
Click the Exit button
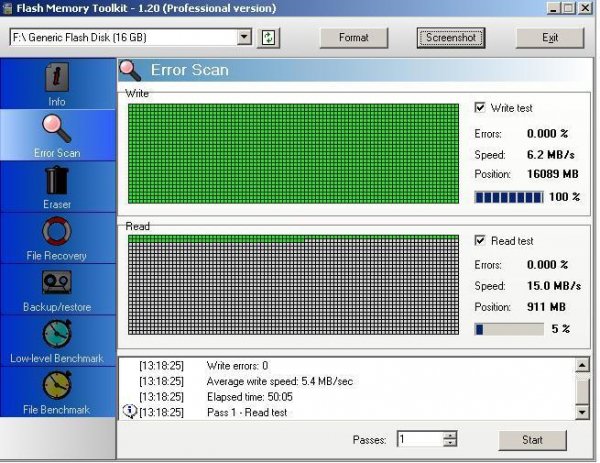pos(550,38)
